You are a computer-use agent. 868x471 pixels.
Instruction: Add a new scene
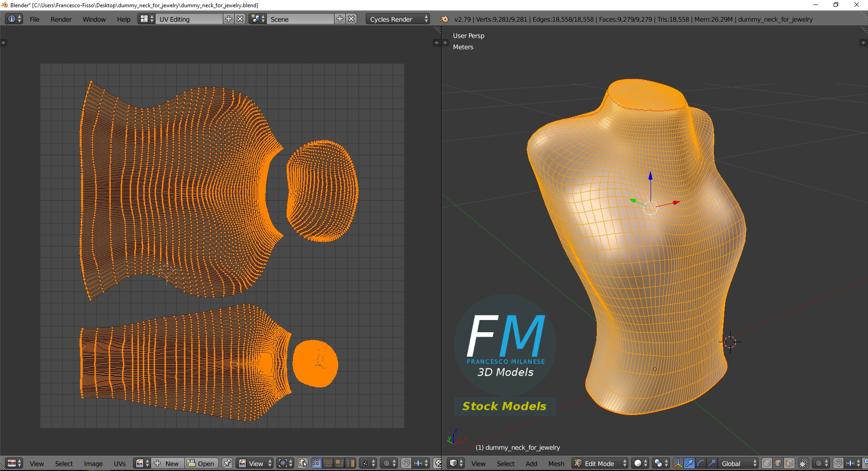point(340,19)
